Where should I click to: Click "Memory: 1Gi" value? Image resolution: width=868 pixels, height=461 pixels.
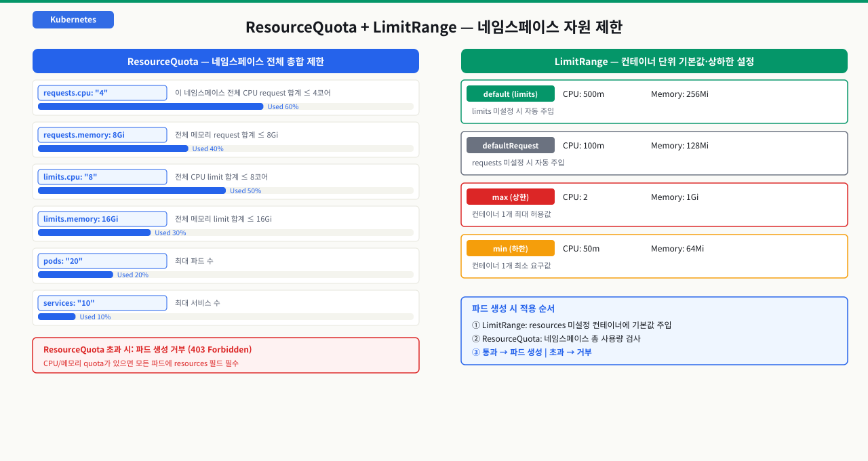pos(675,197)
